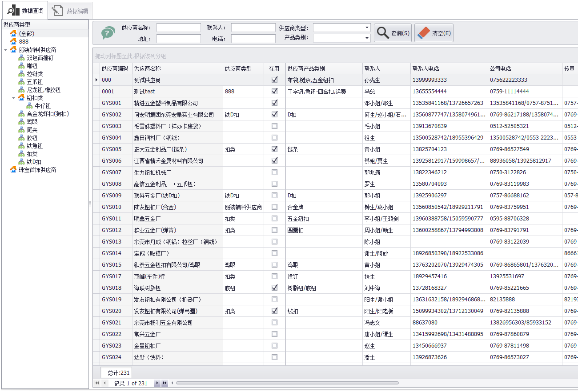This screenshot has width=578, height=392.
Task: Select cell 精进五金塑料制品有限公司
Action: click(177, 103)
